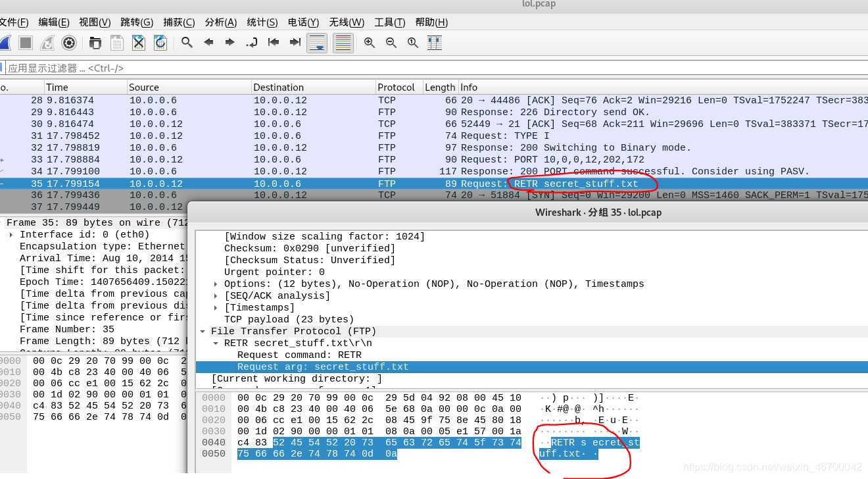
Task: Sort by the Time column header
Action: pyautogui.click(x=85, y=87)
